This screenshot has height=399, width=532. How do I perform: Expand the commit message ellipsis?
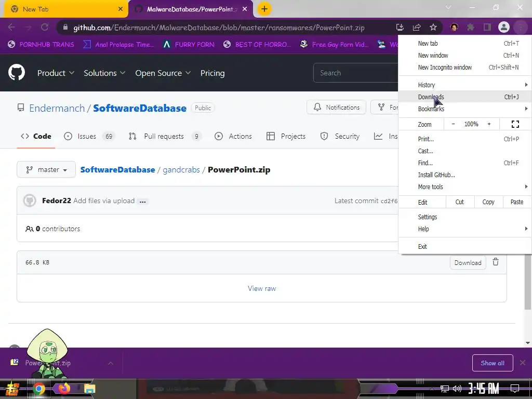tap(142, 201)
